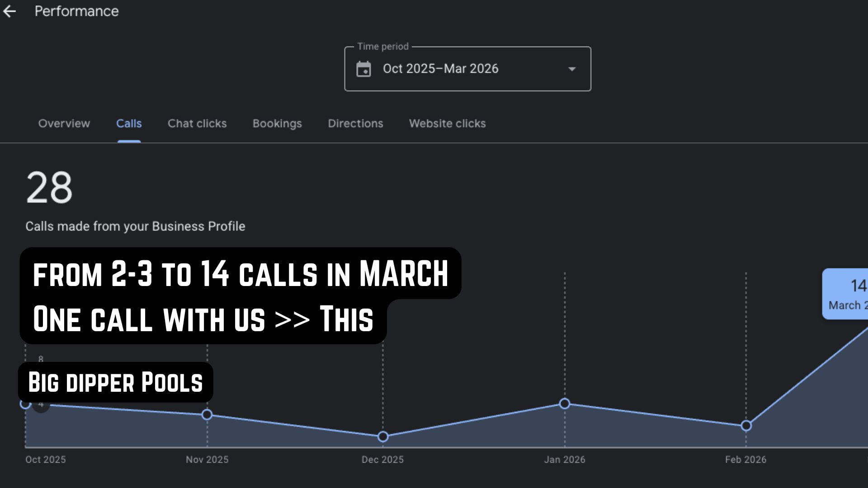
Task: Go to the Bookings tab
Action: click(x=277, y=123)
